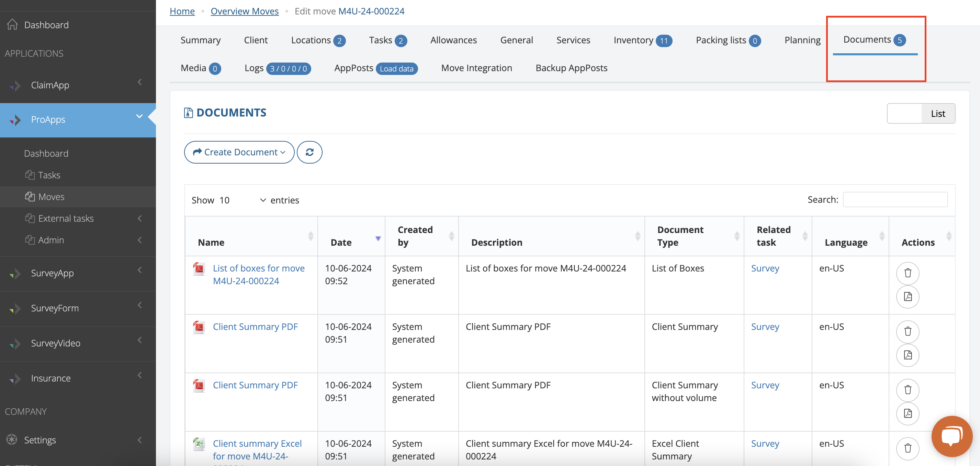980x466 pixels.
Task: Click Excel file icon beside Client summary Excel
Action: click(x=199, y=444)
